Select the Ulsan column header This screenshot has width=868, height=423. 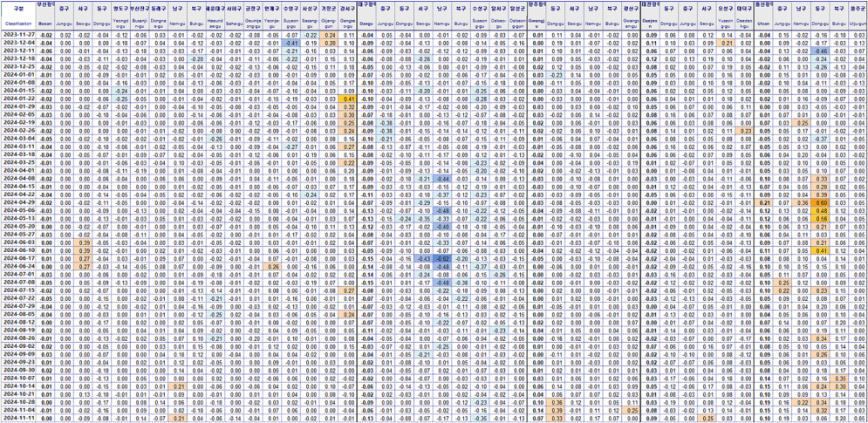[764, 15]
